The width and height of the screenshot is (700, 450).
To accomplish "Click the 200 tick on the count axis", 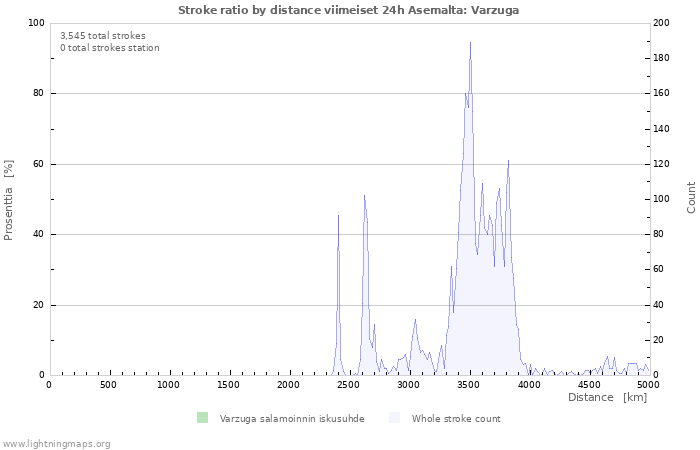I will click(663, 23).
